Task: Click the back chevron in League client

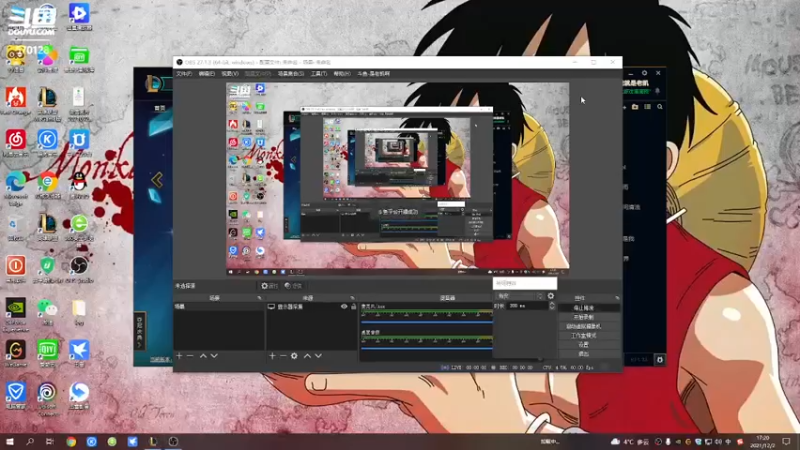Action: (157, 180)
